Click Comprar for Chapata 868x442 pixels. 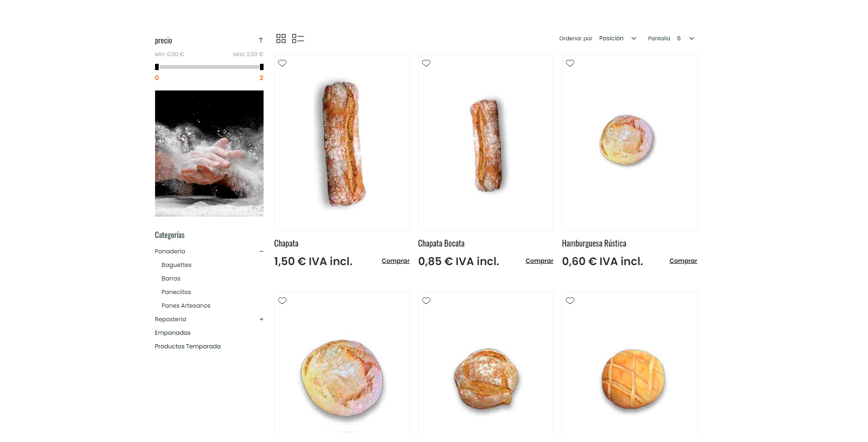396,261
